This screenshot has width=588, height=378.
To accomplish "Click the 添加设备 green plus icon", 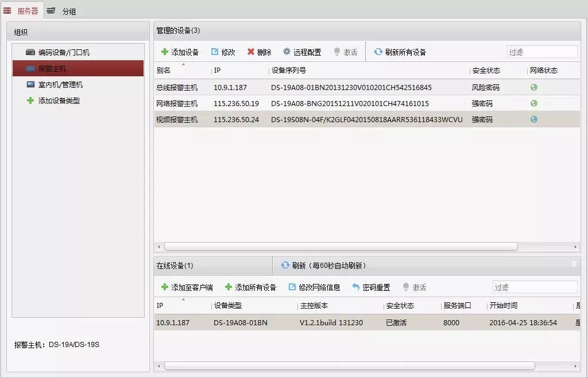I will [165, 52].
